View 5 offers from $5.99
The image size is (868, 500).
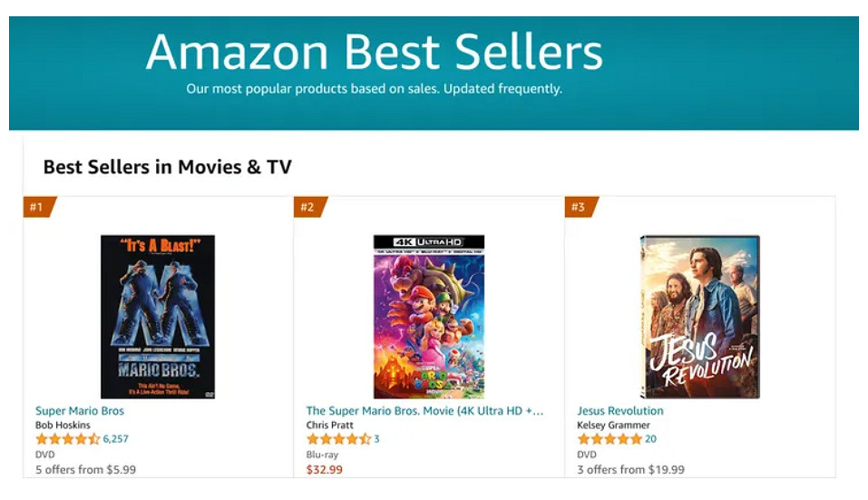(85, 470)
